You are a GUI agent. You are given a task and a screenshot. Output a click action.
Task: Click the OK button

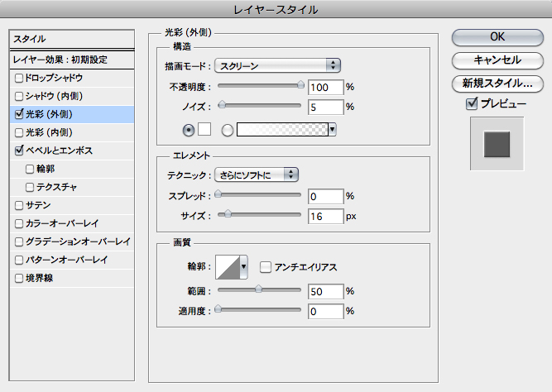point(497,36)
